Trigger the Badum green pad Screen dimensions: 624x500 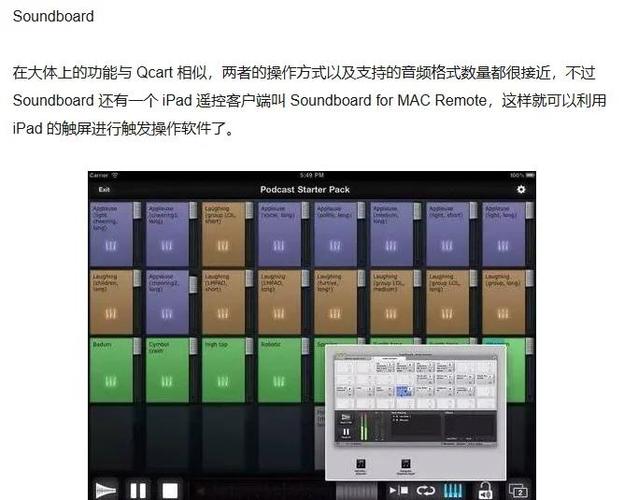coord(111,370)
